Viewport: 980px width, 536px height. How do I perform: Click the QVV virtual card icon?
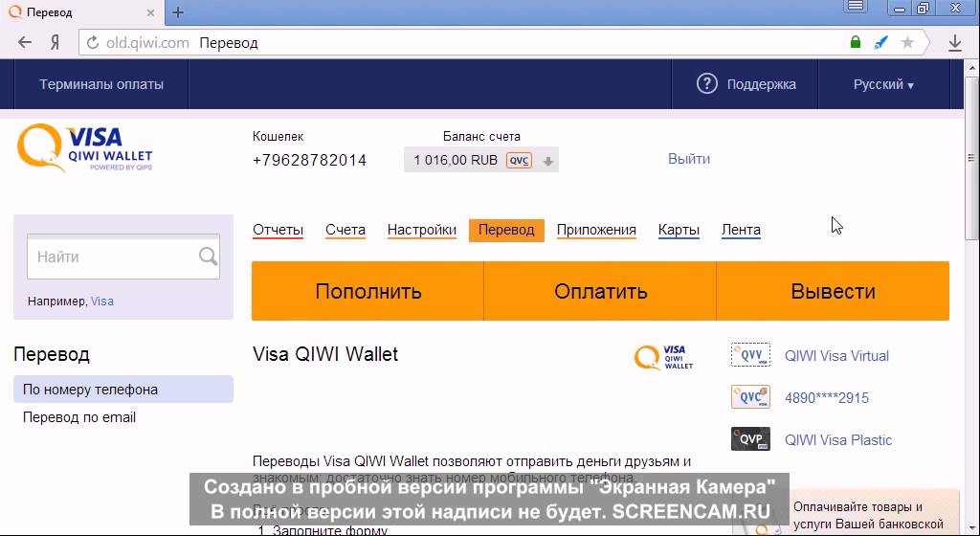click(750, 355)
